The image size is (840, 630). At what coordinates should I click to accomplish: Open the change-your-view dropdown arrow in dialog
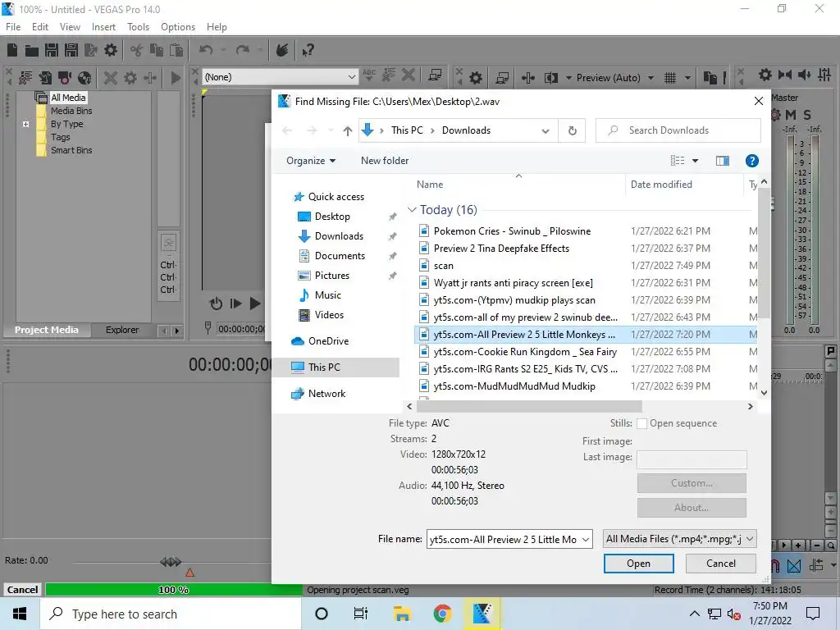[695, 161]
